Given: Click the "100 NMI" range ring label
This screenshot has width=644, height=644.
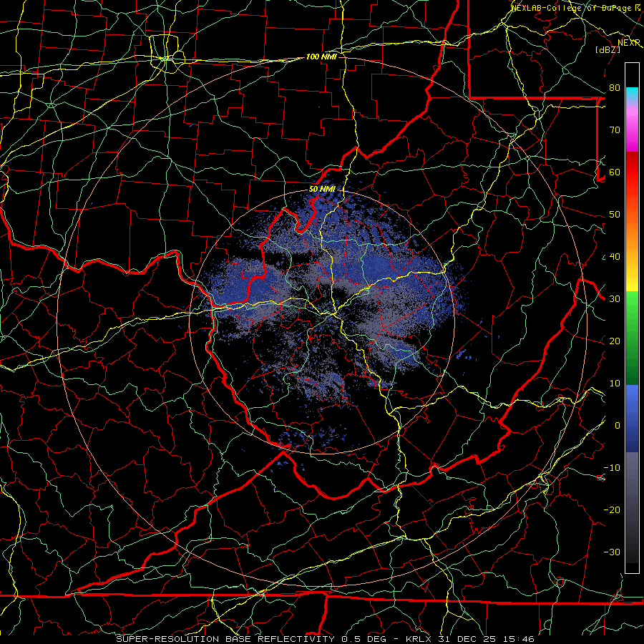Looking at the screenshot, I should (321, 57).
